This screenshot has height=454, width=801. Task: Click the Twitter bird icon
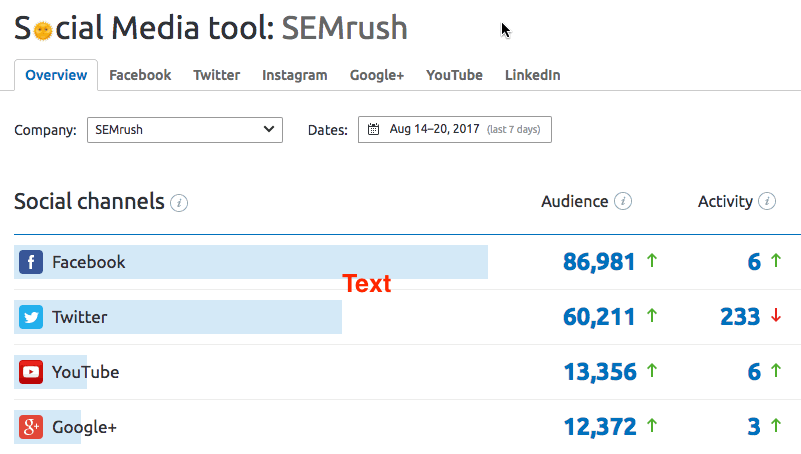[x=31, y=317]
